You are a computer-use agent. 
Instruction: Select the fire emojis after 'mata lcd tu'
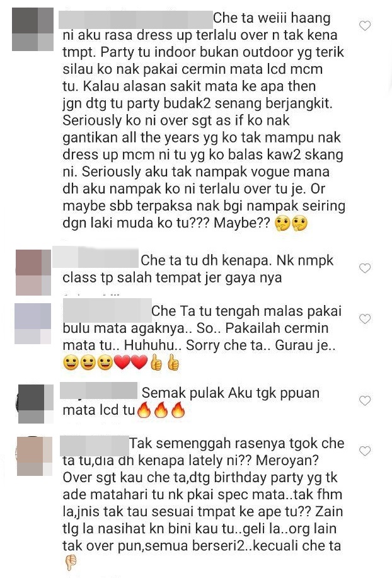[x=161, y=410]
